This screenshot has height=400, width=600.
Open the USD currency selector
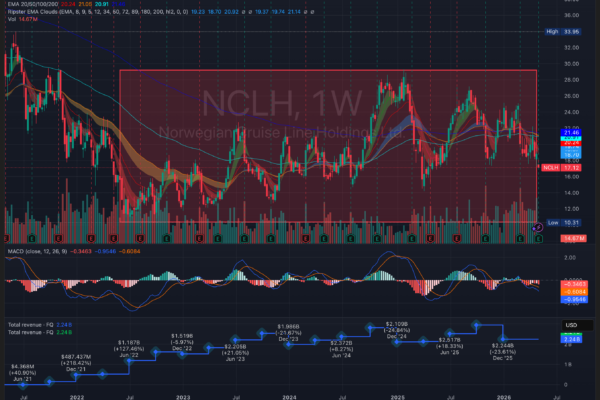click(x=577, y=325)
